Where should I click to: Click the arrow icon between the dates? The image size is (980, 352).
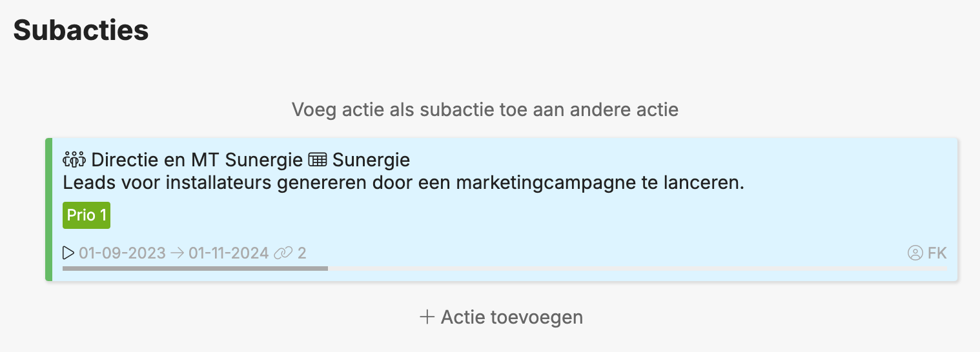click(177, 253)
